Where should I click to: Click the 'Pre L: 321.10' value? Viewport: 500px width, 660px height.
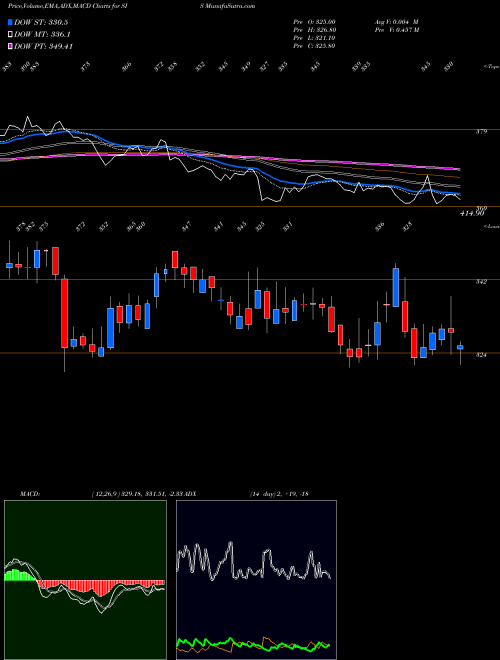point(314,38)
